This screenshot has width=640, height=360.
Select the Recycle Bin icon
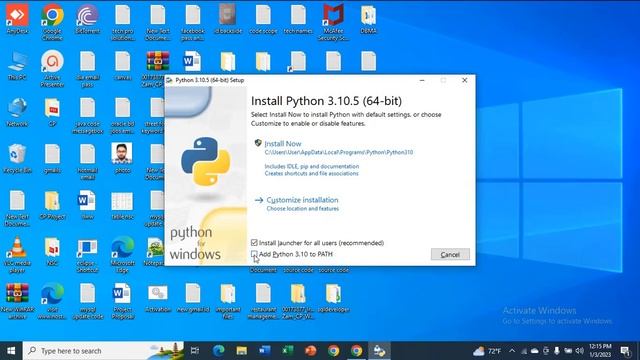pos(17,159)
